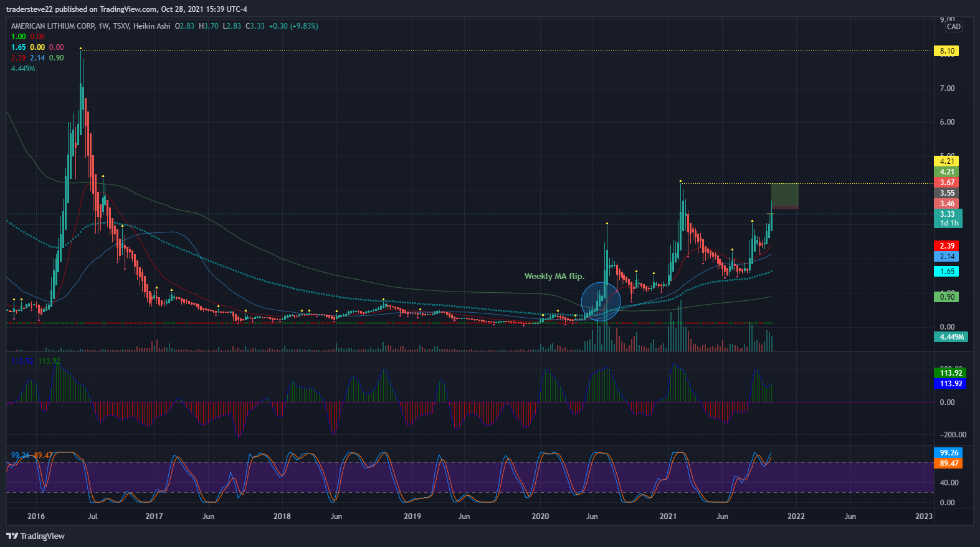Click the blue 2.14 axis label

coord(946,257)
